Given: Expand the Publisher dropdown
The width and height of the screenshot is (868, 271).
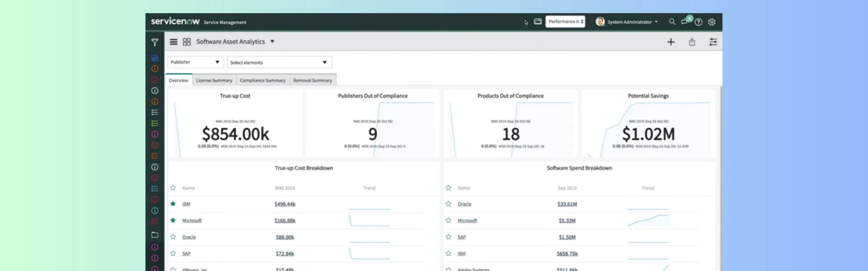Looking at the screenshot, I should point(195,62).
